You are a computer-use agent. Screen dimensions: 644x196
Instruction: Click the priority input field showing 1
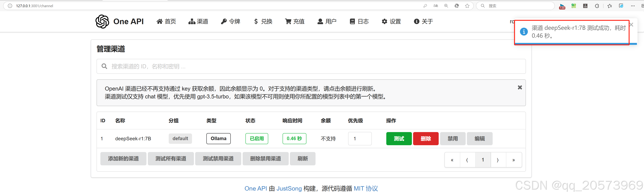pyautogui.click(x=360, y=139)
